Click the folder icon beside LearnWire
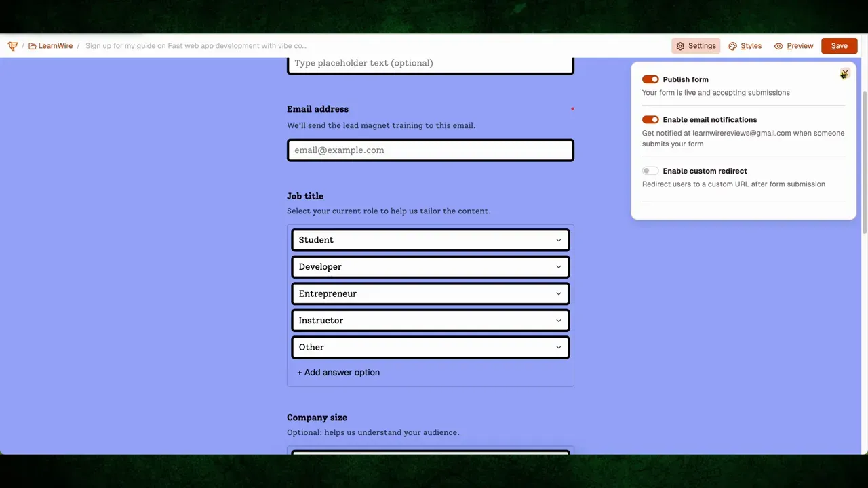The height and width of the screenshot is (488, 868). 32,45
